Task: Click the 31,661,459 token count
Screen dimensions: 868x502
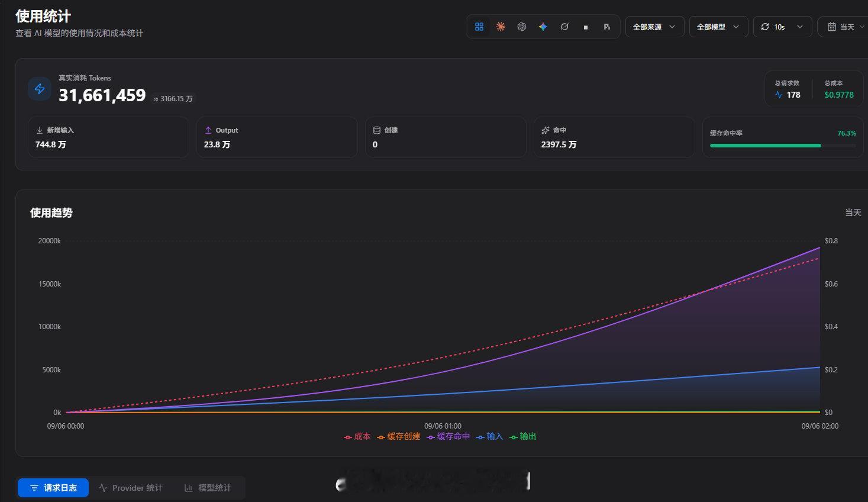Action: pyautogui.click(x=102, y=95)
